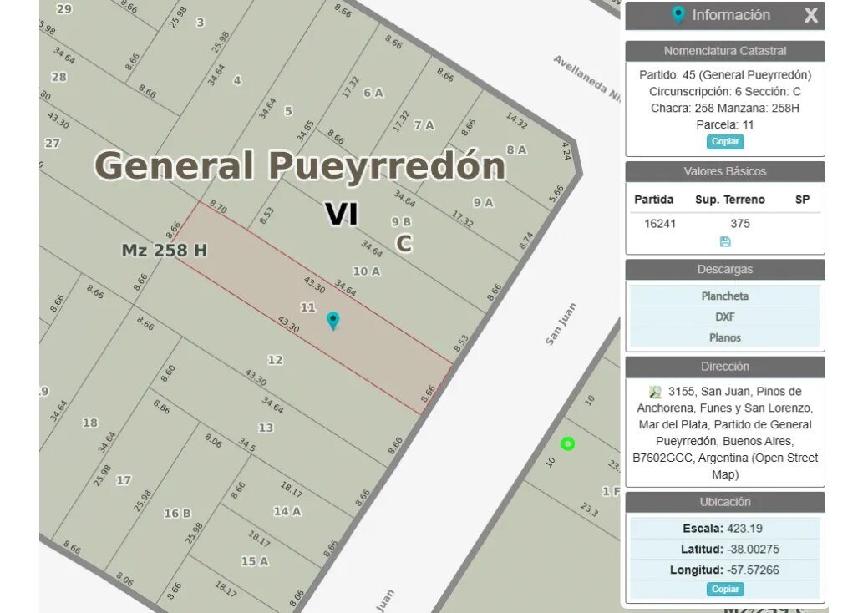Select parcel 13 label on the map
The image size is (868, 613).
266,428
